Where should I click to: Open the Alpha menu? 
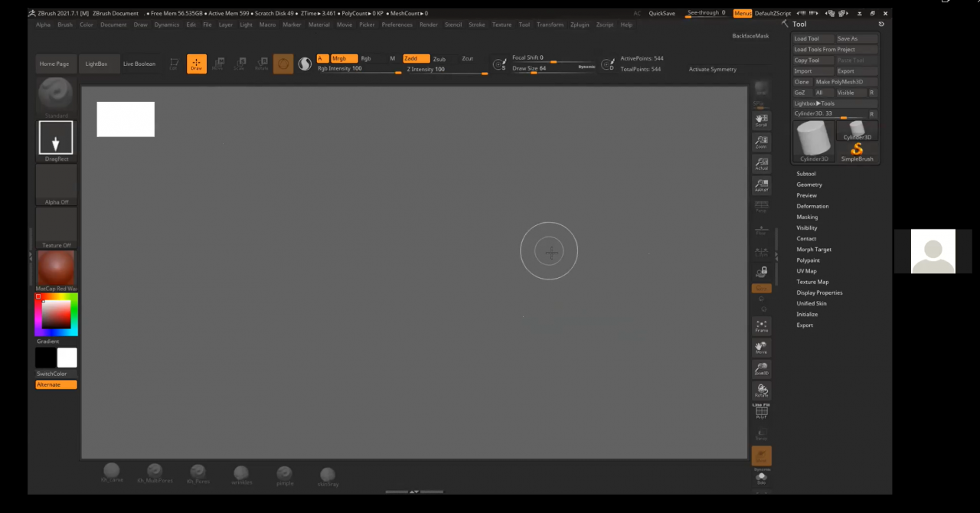[43, 25]
